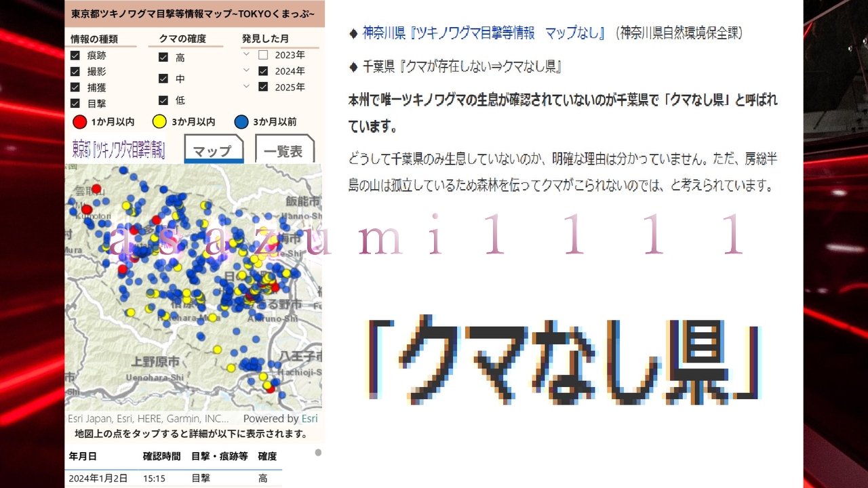The width and height of the screenshot is (868, 488).
Task: Expand the 2024年 month list chevron
Action: coord(246,70)
